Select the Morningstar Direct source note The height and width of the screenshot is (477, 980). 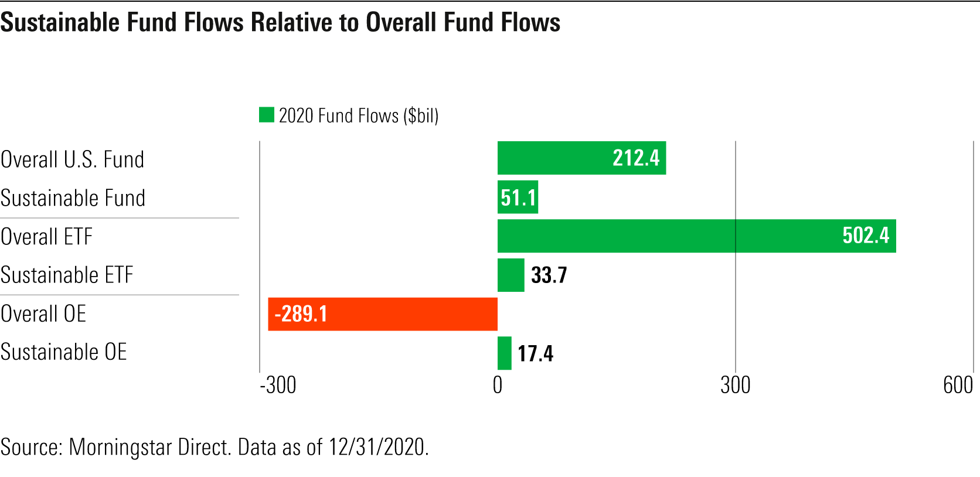215,447
